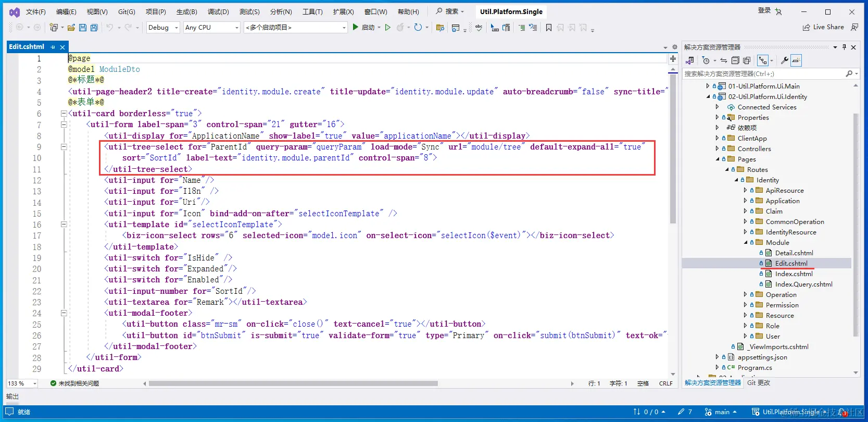The height and width of the screenshot is (422, 868).
Task: Open the 文件(F) menu
Action: [36, 11]
